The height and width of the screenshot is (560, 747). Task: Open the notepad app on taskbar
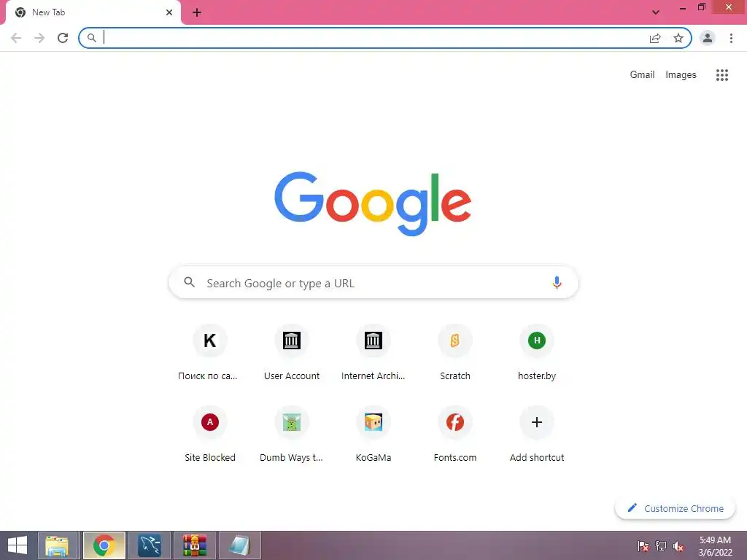(239, 545)
